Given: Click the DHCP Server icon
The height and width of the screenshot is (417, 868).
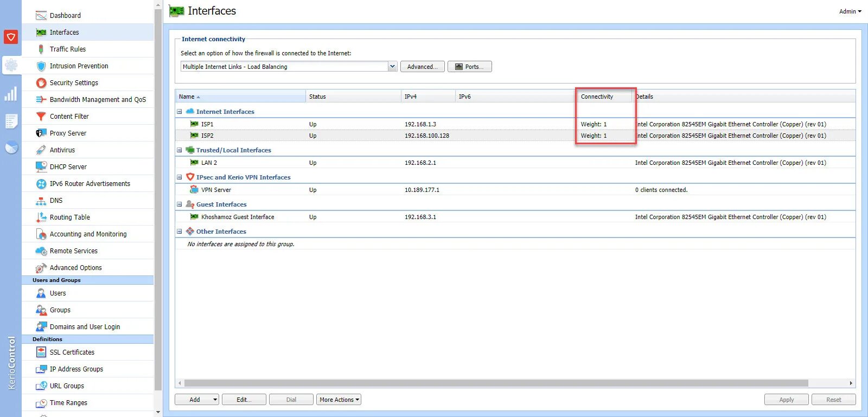Looking at the screenshot, I should point(41,167).
